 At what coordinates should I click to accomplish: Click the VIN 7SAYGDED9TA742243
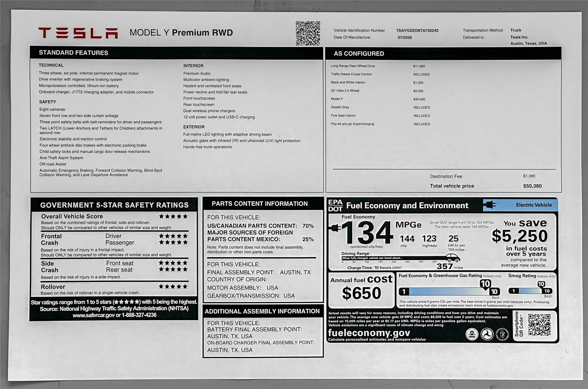(417, 30)
